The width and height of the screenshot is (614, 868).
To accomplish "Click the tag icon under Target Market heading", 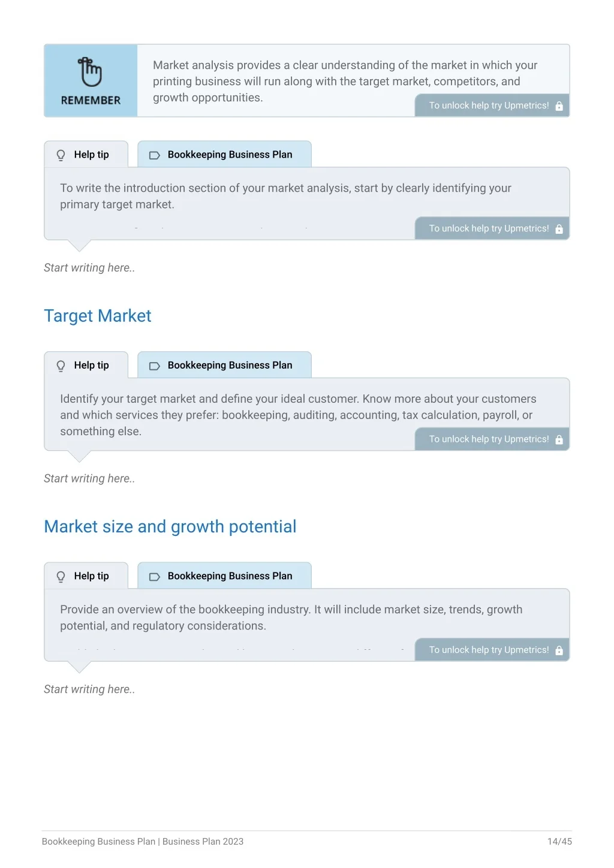I will 154,366.
